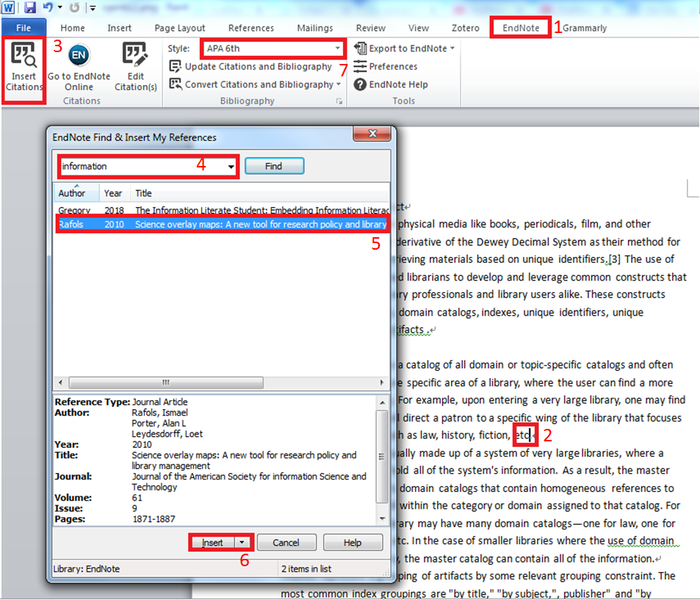The height and width of the screenshot is (600, 700).
Task: Customize Quick Access Toolbar dropdown
Action: 93,7
